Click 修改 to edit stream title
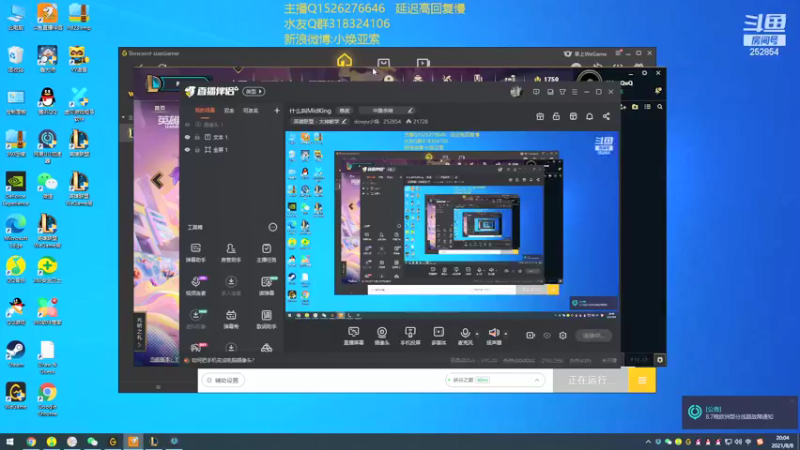 [x=345, y=110]
